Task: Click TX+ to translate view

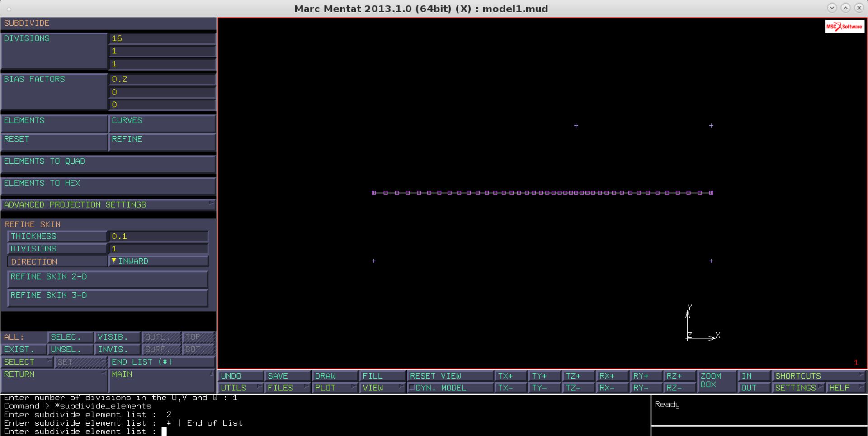Action: click(x=511, y=376)
